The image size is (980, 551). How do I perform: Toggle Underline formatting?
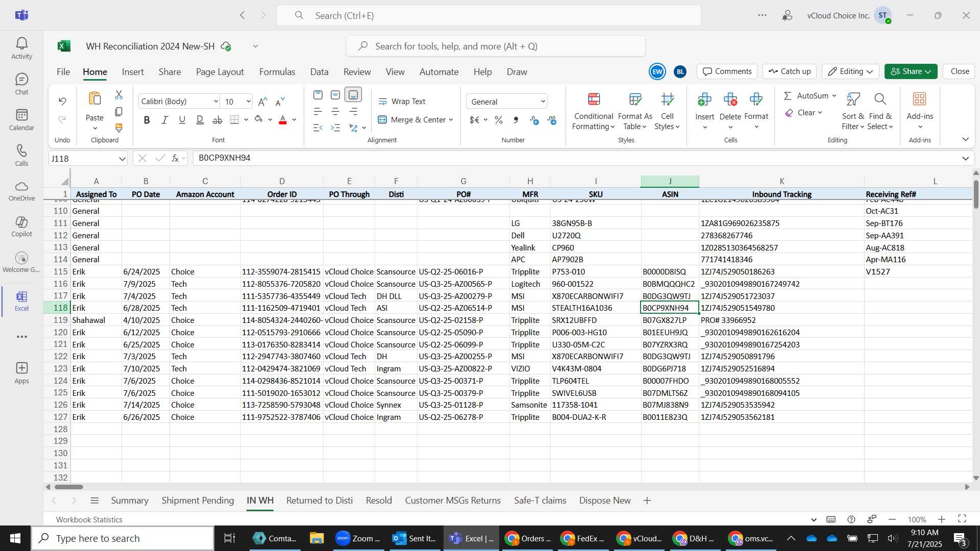182,120
